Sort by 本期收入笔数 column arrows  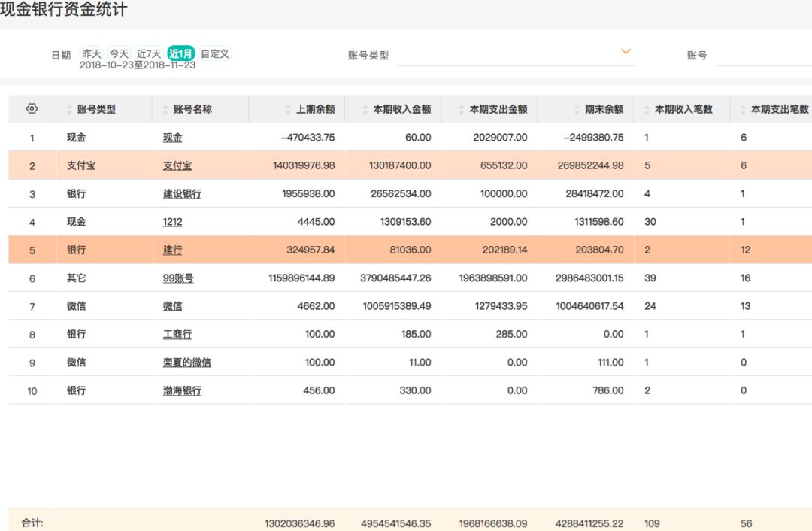(647, 109)
